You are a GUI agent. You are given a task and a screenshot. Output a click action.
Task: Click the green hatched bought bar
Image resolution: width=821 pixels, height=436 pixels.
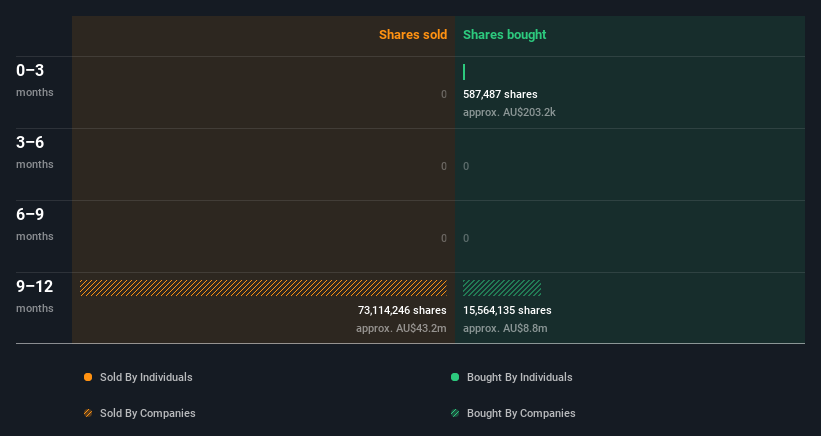pyautogui.click(x=502, y=288)
